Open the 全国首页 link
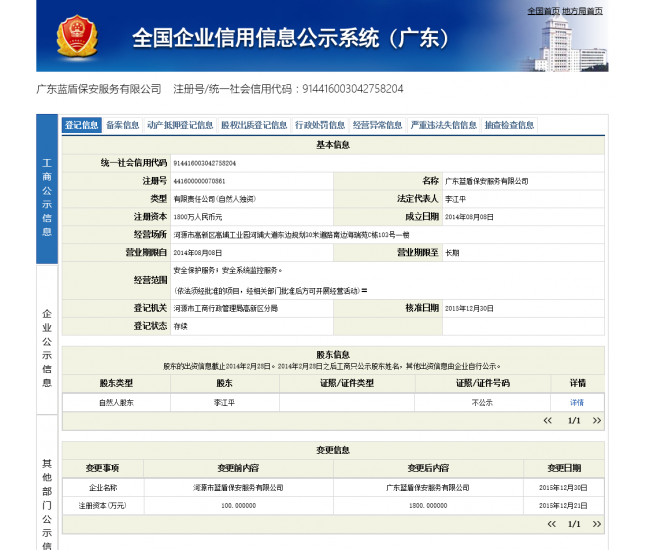The width and height of the screenshot is (650, 550). click(x=543, y=11)
